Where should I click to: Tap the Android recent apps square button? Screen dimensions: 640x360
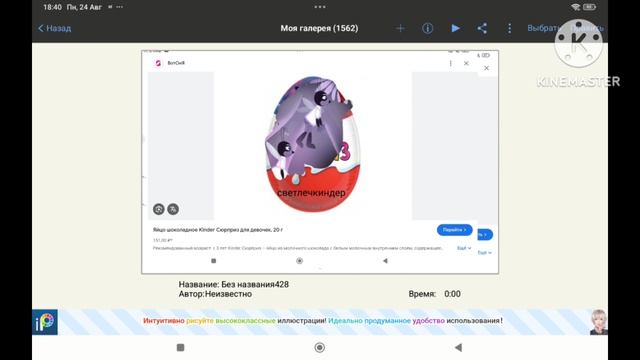click(180, 347)
